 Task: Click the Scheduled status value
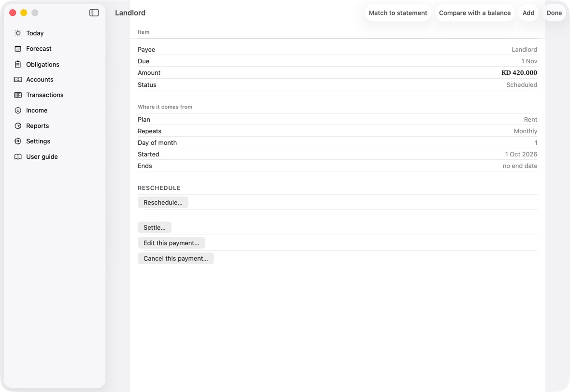point(522,84)
